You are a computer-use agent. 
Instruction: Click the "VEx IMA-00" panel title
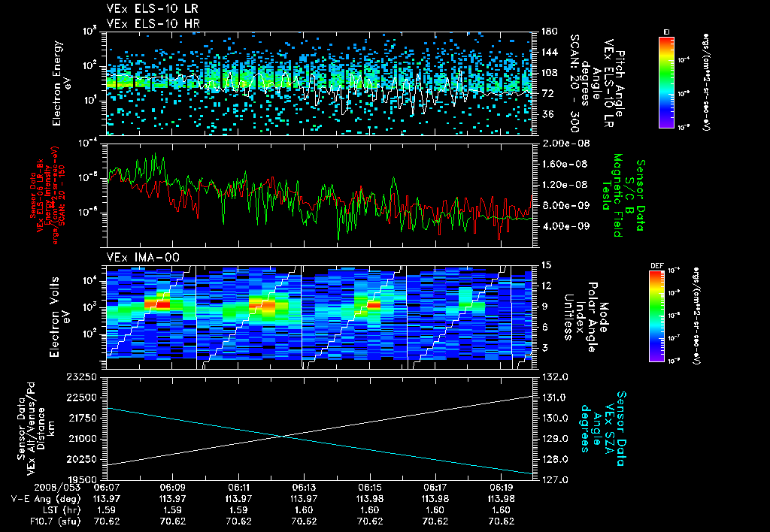click(143, 257)
